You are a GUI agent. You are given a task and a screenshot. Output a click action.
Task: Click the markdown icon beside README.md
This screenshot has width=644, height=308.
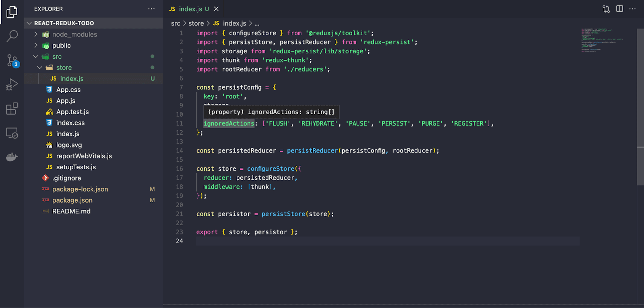click(45, 211)
